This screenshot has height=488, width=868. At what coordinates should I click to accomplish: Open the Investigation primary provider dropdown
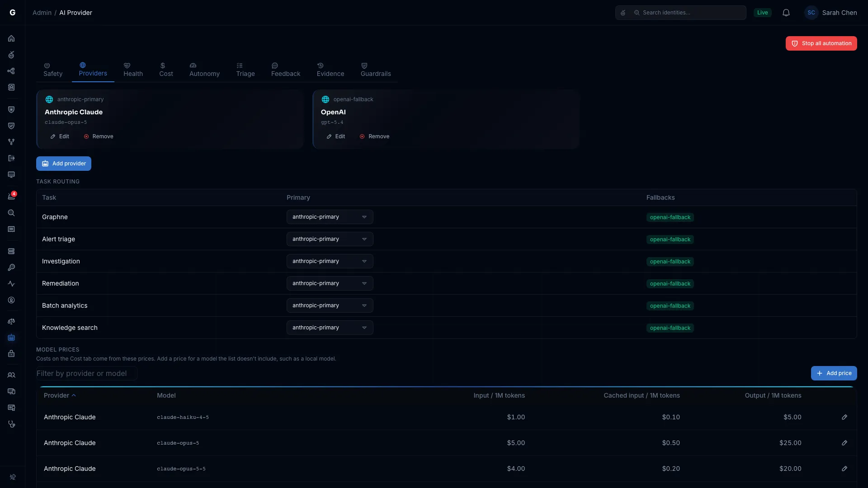(x=330, y=261)
